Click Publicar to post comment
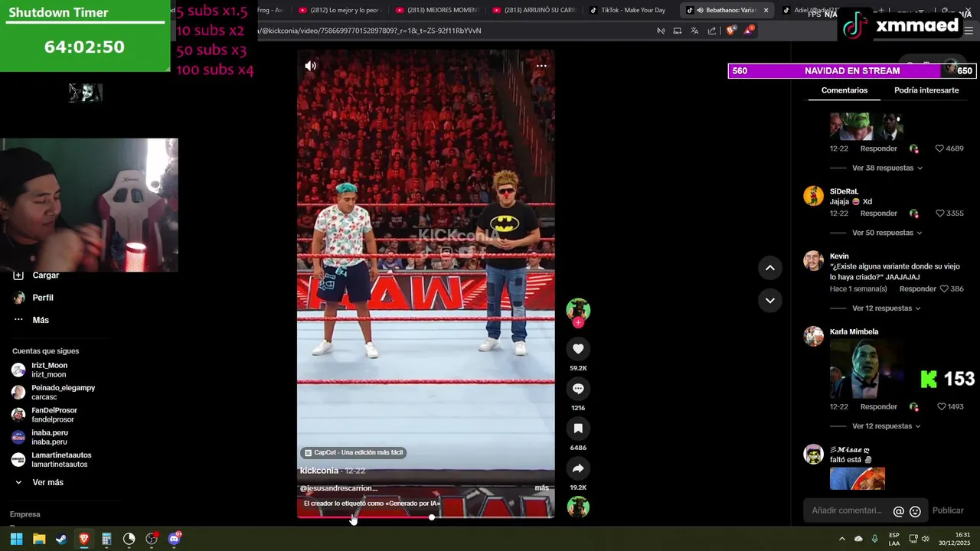Viewport: 980px width, 551px height. point(948,510)
